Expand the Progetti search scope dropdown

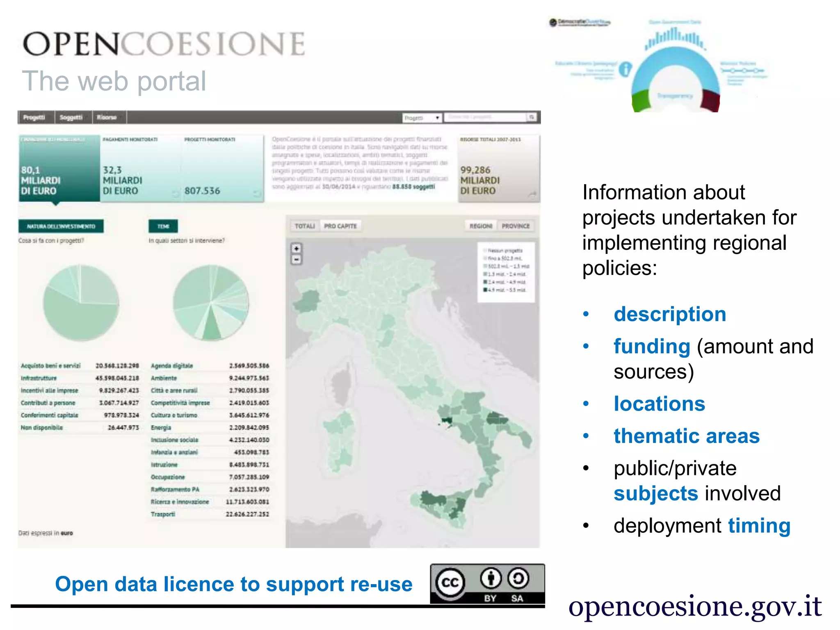422,118
